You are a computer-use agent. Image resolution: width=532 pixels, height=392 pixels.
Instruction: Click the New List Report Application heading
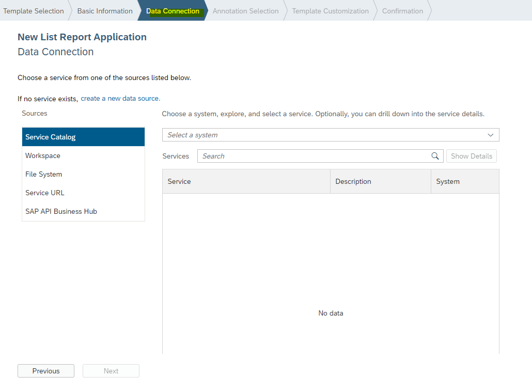82,37
